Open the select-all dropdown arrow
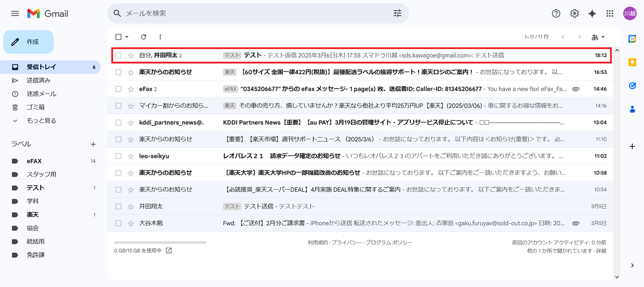This screenshot has height=287, width=644. pos(127,37)
